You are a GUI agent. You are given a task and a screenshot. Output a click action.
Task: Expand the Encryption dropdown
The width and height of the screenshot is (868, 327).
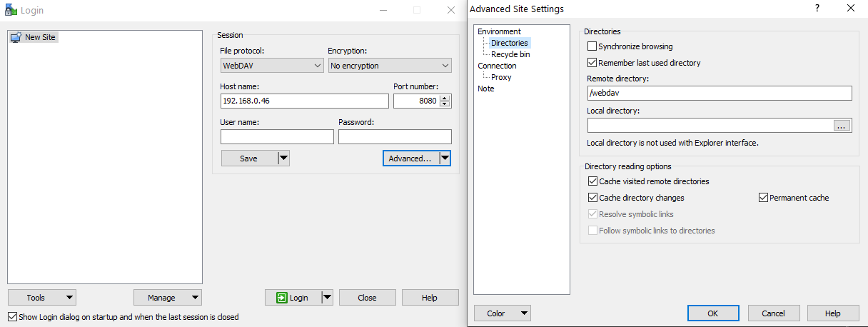(390, 66)
